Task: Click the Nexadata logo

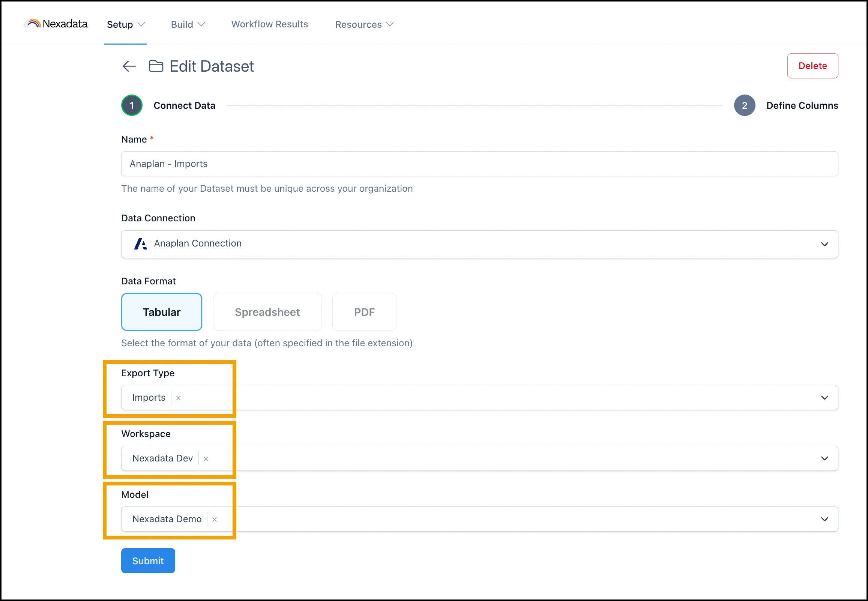Action: 56,24
